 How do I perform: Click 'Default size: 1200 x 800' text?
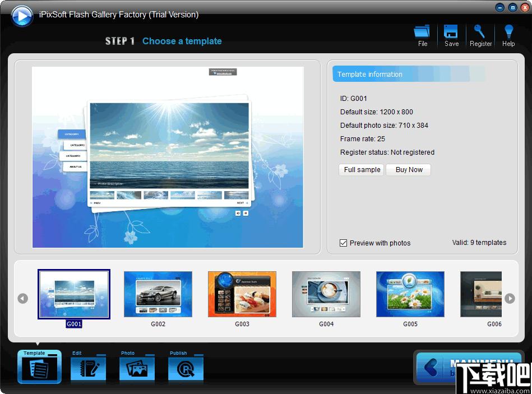[377, 112]
